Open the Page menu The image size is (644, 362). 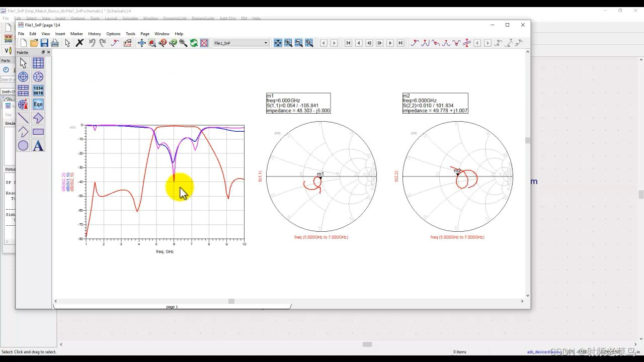coord(145,34)
